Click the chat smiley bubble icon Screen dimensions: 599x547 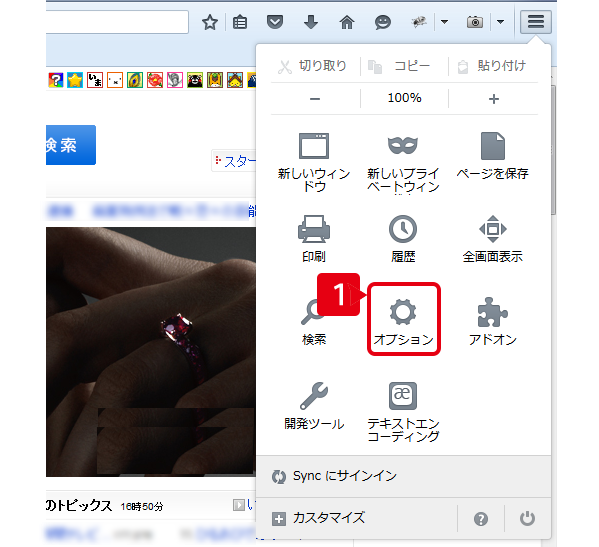point(383,22)
